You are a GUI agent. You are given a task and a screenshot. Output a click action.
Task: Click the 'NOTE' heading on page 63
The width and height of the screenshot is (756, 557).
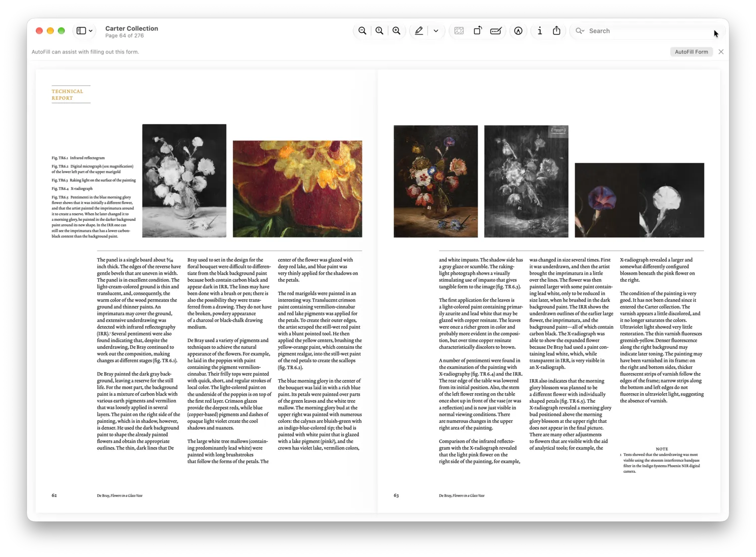click(662, 449)
